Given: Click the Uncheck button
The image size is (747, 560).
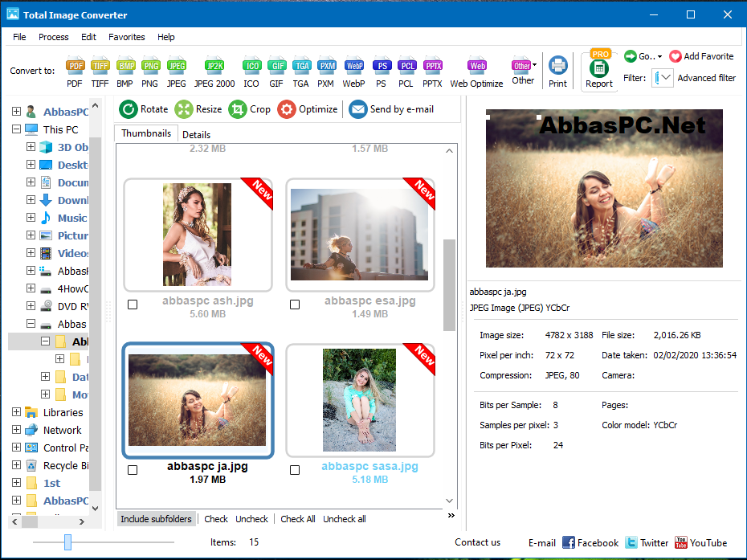Looking at the screenshot, I should (x=251, y=519).
